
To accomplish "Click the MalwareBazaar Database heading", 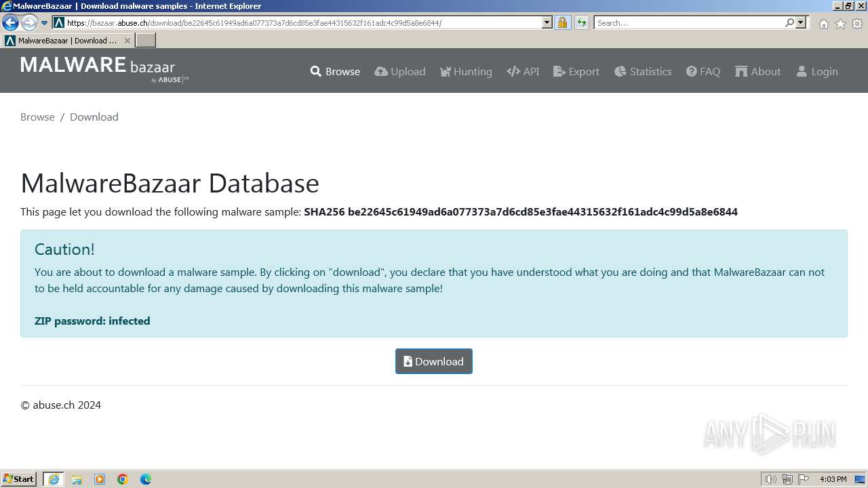I will [170, 183].
